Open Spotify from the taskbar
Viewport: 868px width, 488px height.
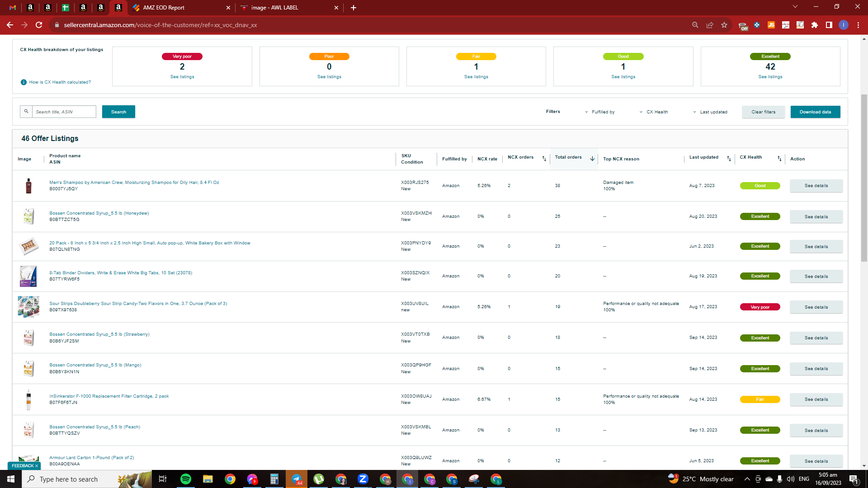point(186,479)
